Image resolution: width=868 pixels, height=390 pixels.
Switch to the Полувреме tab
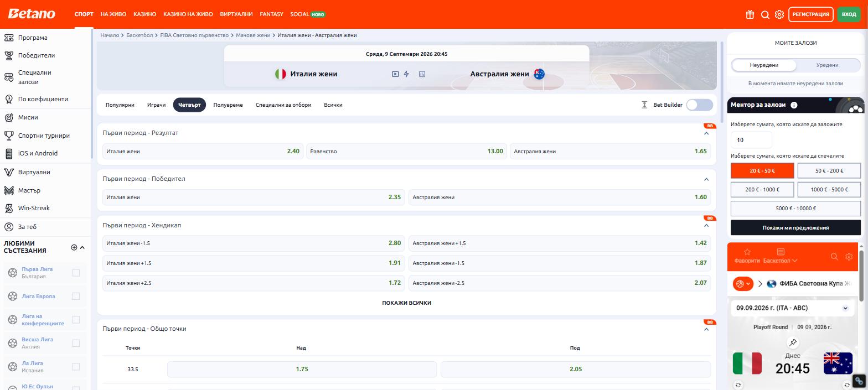pyautogui.click(x=228, y=105)
